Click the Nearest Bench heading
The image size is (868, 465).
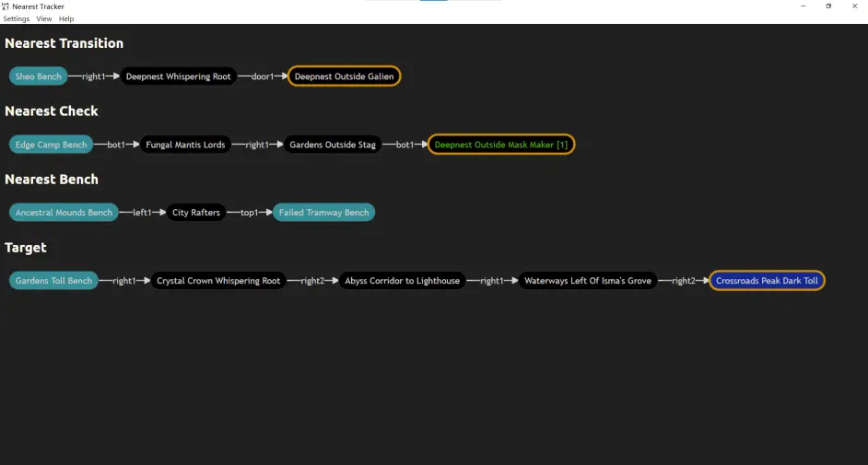tap(52, 180)
